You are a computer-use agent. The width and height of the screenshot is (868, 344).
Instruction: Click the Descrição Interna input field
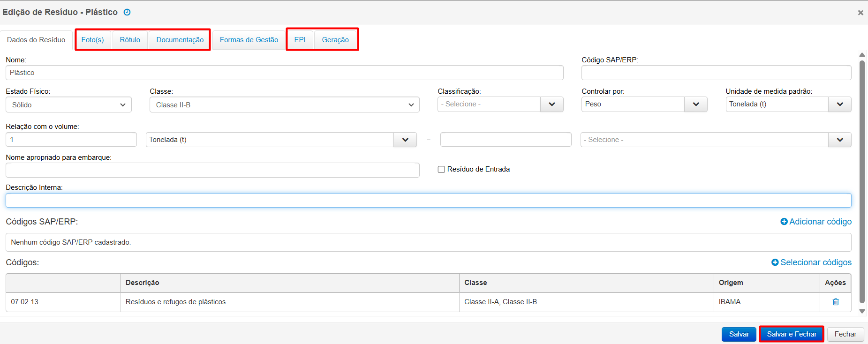pyautogui.click(x=428, y=201)
